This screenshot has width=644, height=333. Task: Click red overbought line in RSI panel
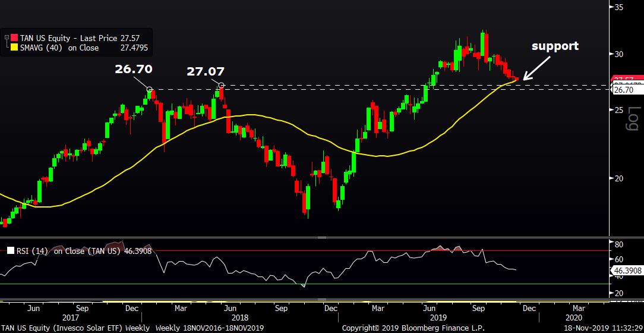304,250
